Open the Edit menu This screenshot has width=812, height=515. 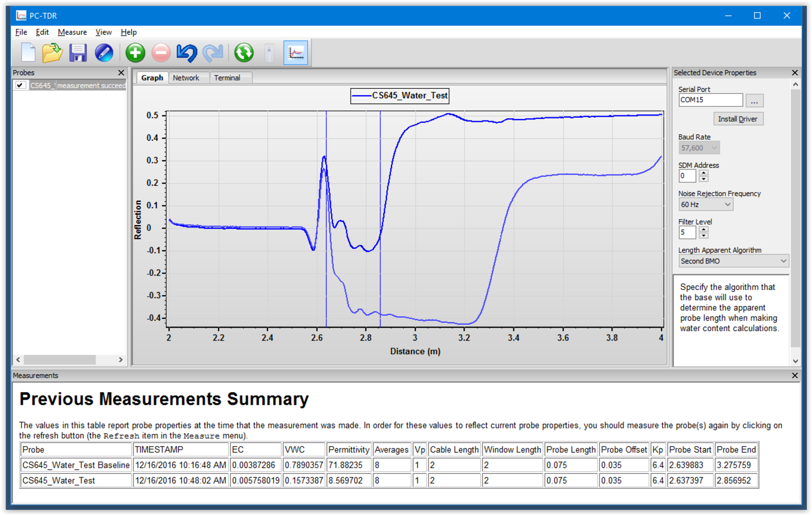[x=42, y=32]
